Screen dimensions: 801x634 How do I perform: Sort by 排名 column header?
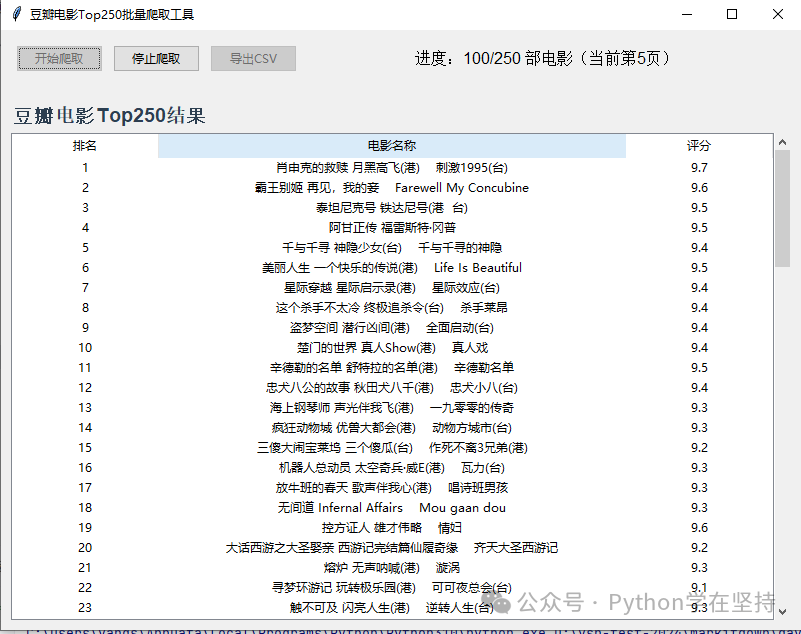(85, 146)
